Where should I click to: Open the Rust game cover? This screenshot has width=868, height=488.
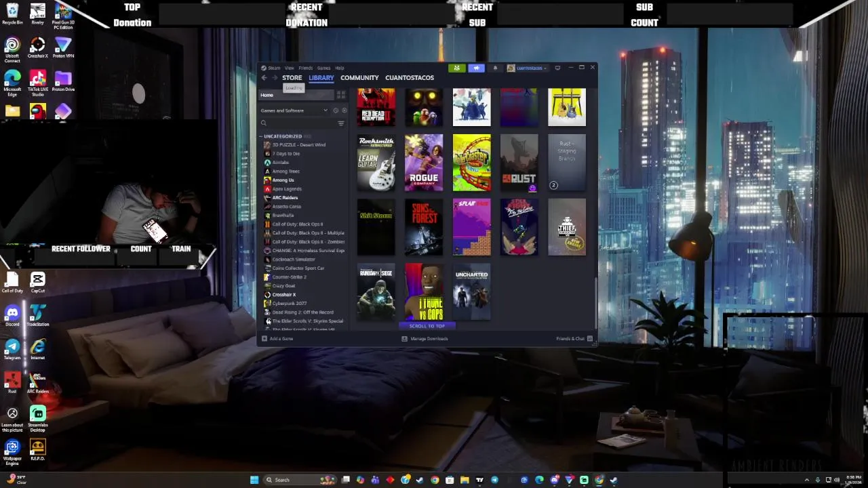[519, 163]
